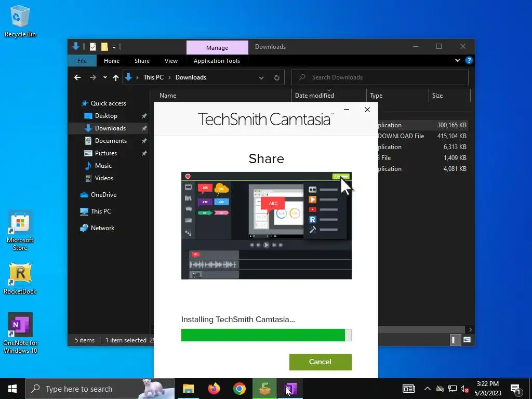Click the quick access New folder icon

[104, 47]
